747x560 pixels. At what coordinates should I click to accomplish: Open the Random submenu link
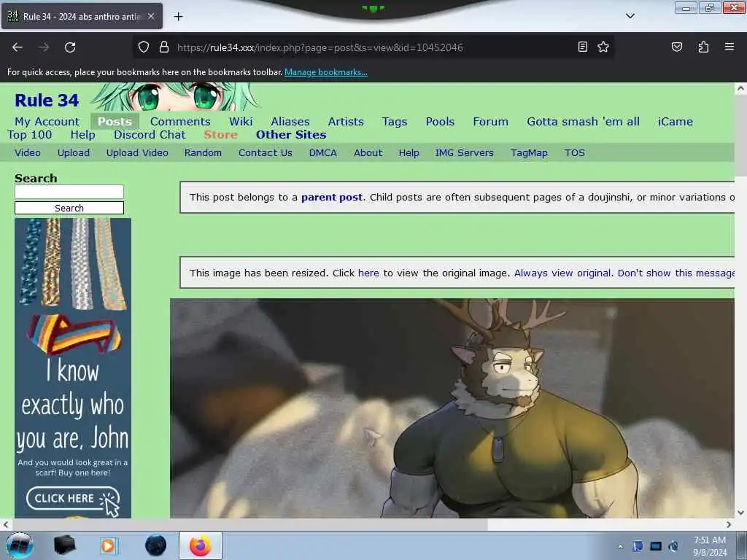tap(203, 153)
